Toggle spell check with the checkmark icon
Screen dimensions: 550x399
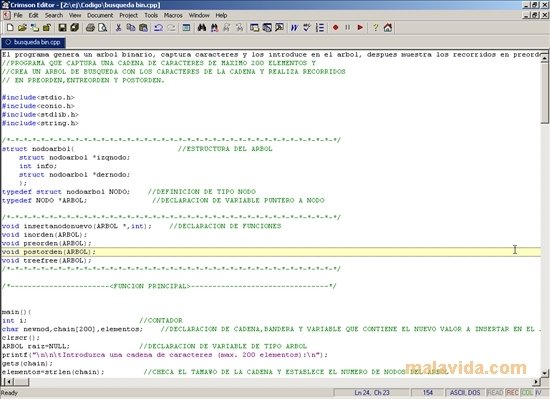(307, 27)
